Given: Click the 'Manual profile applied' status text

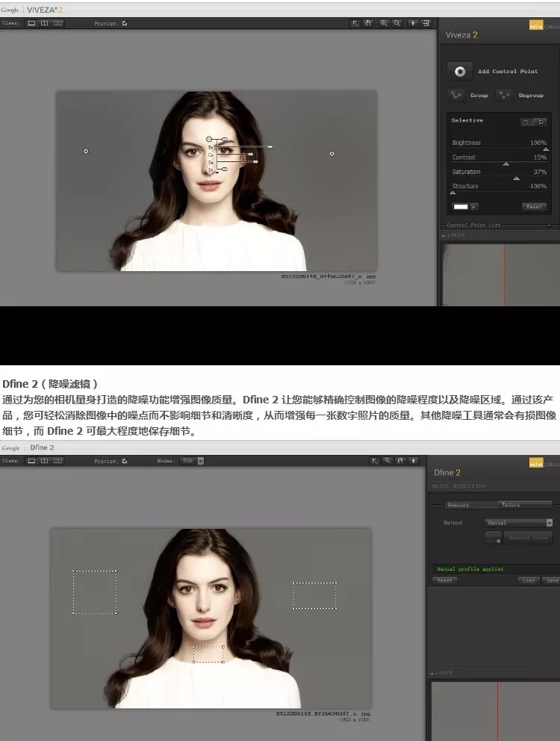Looking at the screenshot, I should (470, 569).
